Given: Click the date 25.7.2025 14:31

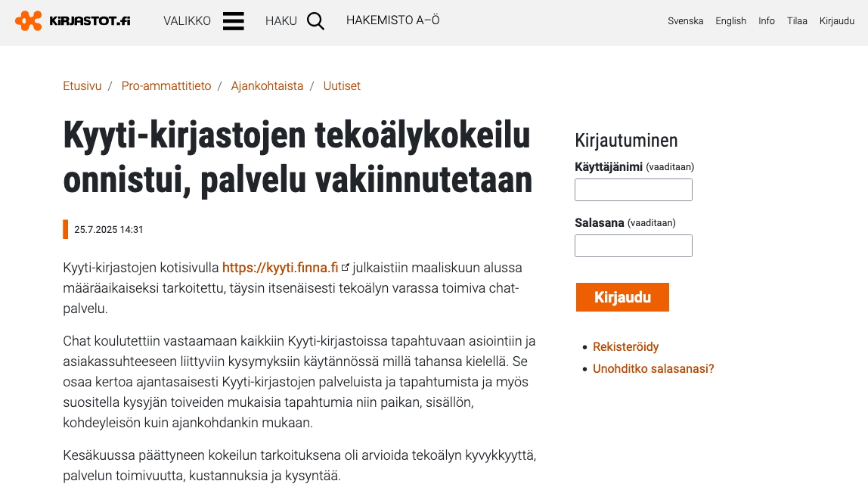Looking at the screenshot, I should 109,230.
